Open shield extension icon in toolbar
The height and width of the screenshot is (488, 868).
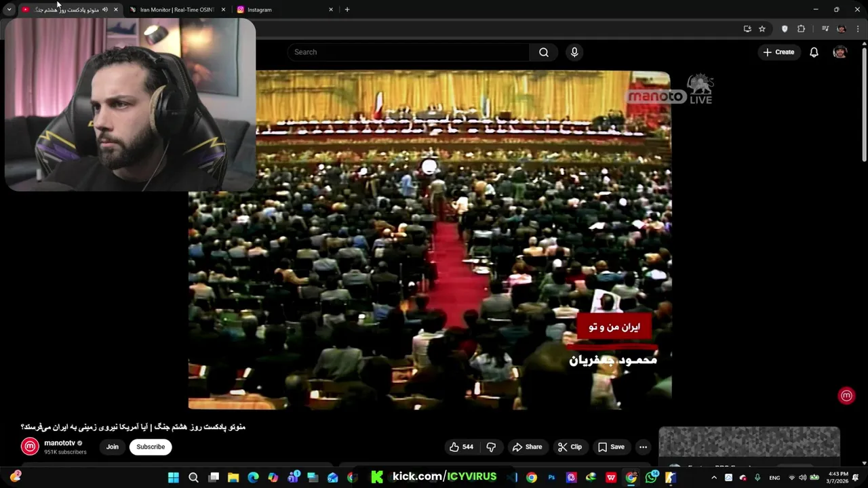785,28
